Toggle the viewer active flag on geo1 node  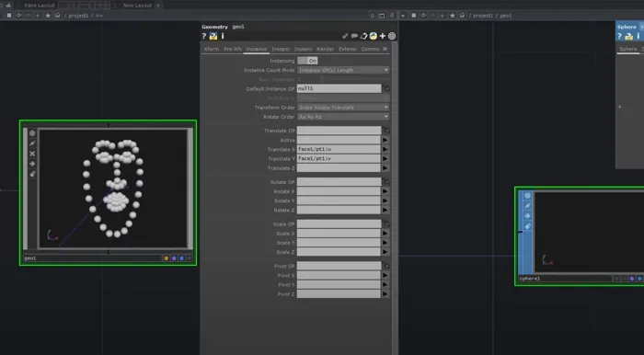[x=32, y=133]
